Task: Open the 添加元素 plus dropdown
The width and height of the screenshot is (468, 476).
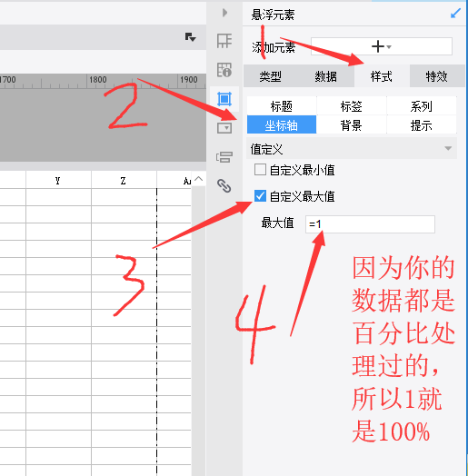Action: pyautogui.click(x=382, y=46)
